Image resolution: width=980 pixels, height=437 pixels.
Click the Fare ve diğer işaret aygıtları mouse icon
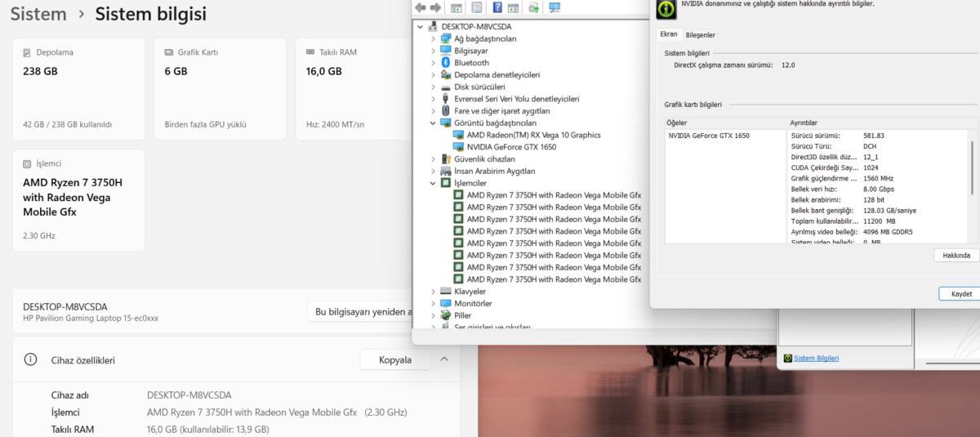[x=446, y=111]
